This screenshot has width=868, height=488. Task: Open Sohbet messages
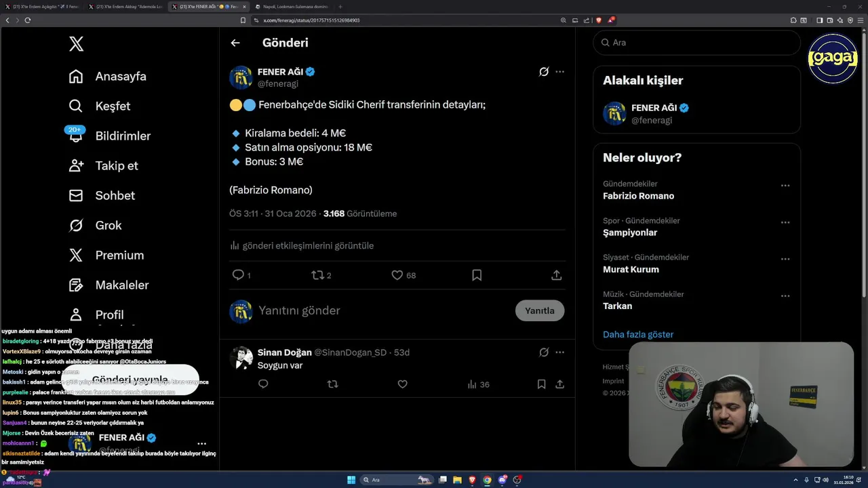pos(102,196)
